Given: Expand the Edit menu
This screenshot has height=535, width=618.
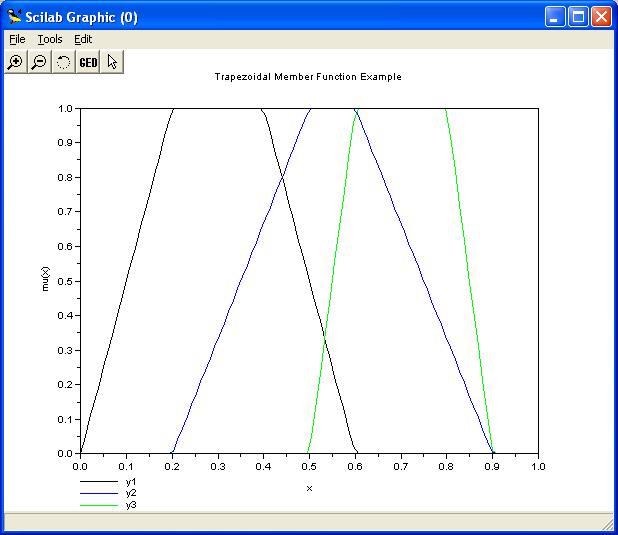Looking at the screenshot, I should [83, 39].
